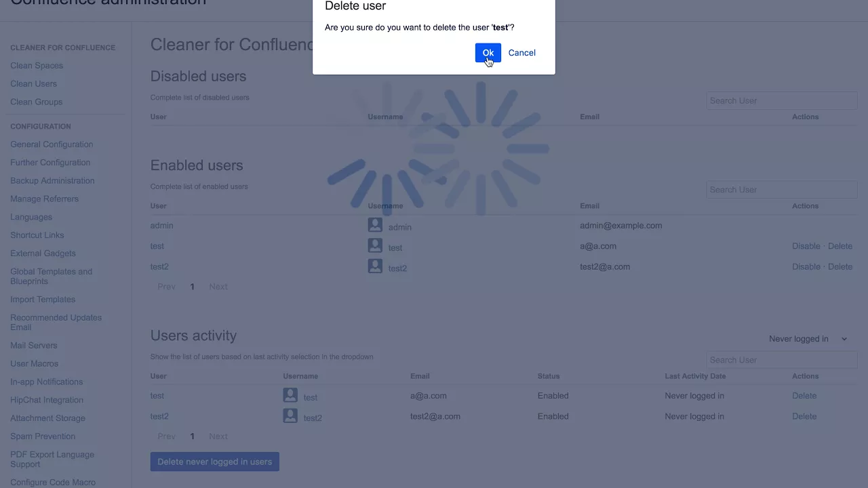
Task: Open Configure Code Macro page
Action: [53, 483]
